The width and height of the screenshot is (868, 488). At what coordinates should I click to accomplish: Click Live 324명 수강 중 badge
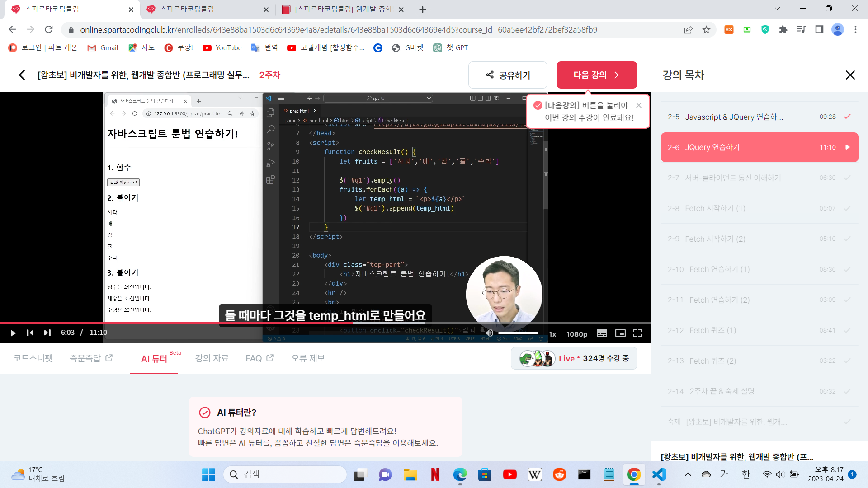574,358
